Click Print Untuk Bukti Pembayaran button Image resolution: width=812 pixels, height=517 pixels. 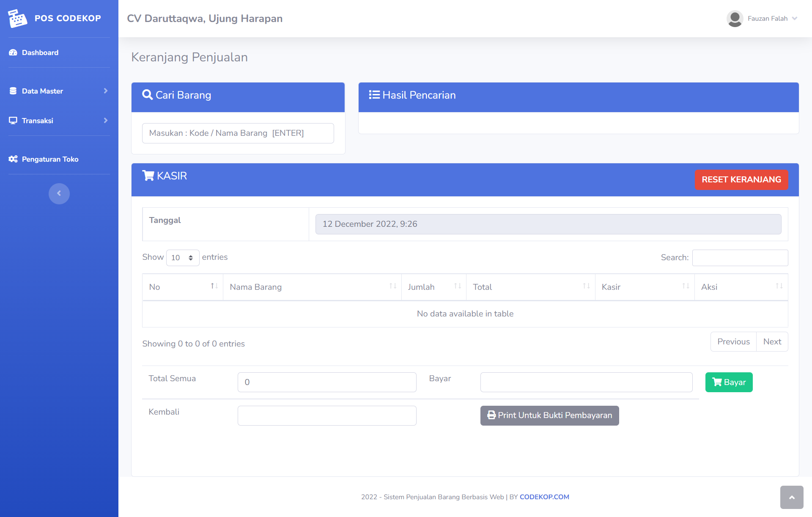tap(549, 415)
